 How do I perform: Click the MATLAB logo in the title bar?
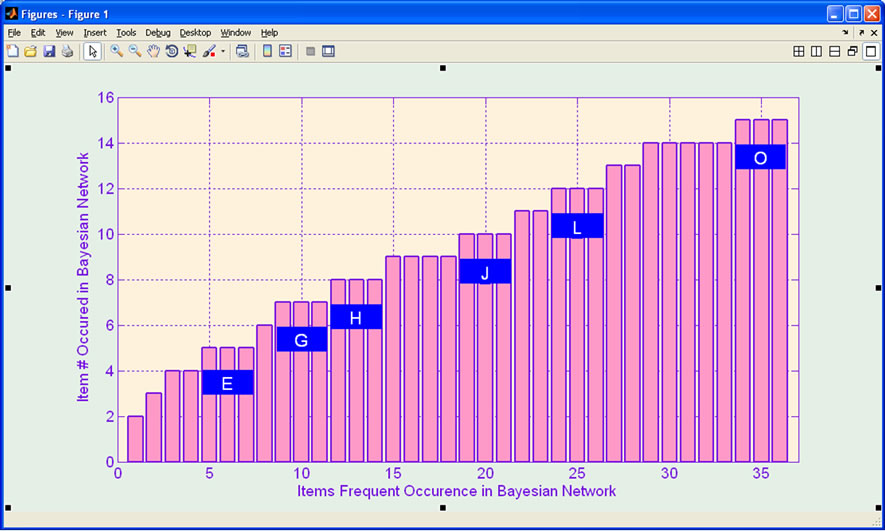(x=11, y=14)
